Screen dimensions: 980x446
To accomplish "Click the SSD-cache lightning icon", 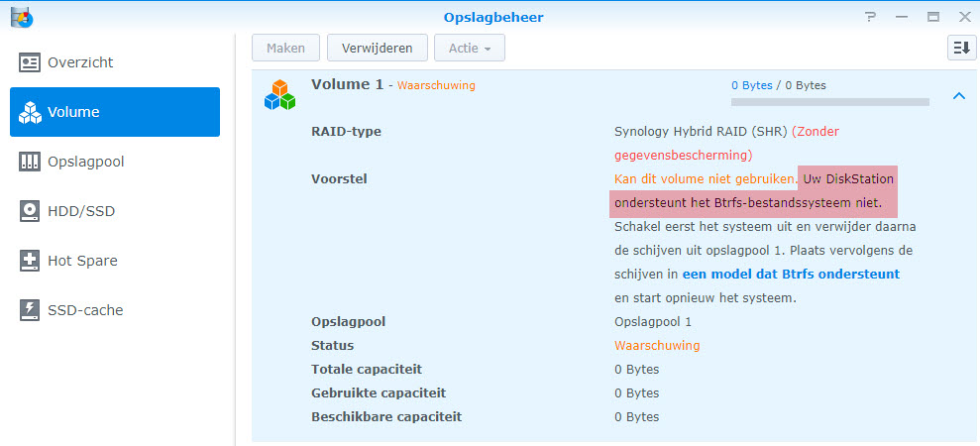I will (x=30, y=310).
